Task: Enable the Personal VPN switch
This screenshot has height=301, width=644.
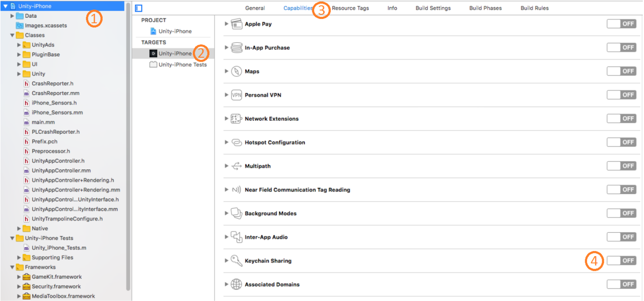Action: click(x=622, y=95)
